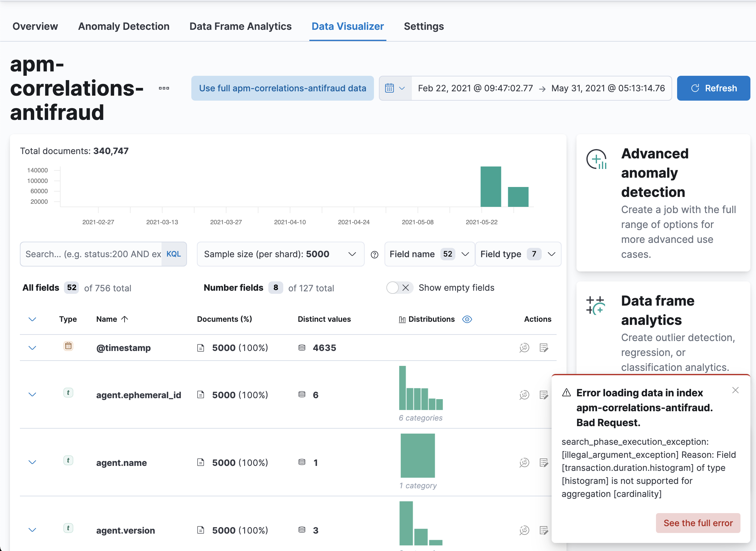Click the index pattern edit icon for agent.name
This screenshot has height=551, width=756.
544,462
